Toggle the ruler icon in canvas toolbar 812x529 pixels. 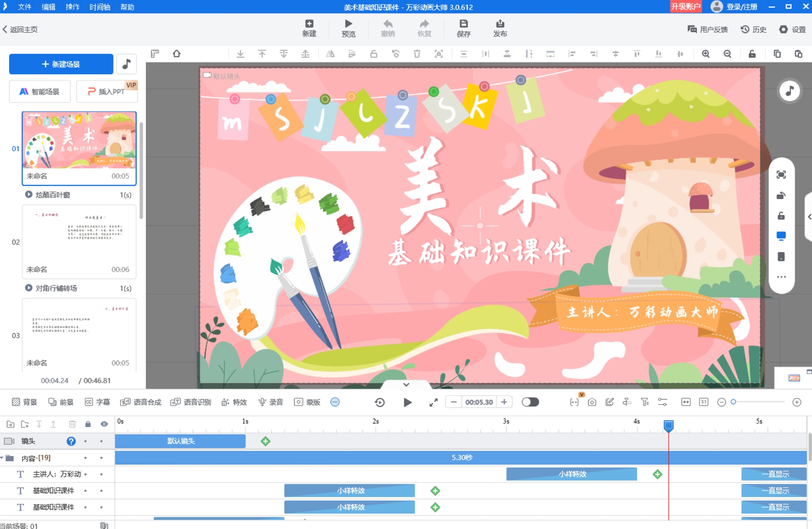point(155,54)
